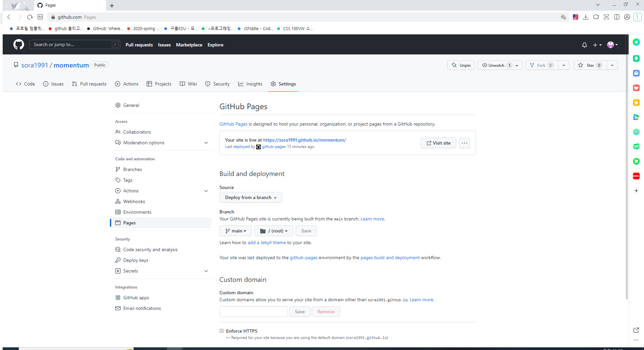Viewport: 644px width, 350px height.
Task: Click the blue calendar sidebar icon
Action: pyautogui.click(x=636, y=73)
